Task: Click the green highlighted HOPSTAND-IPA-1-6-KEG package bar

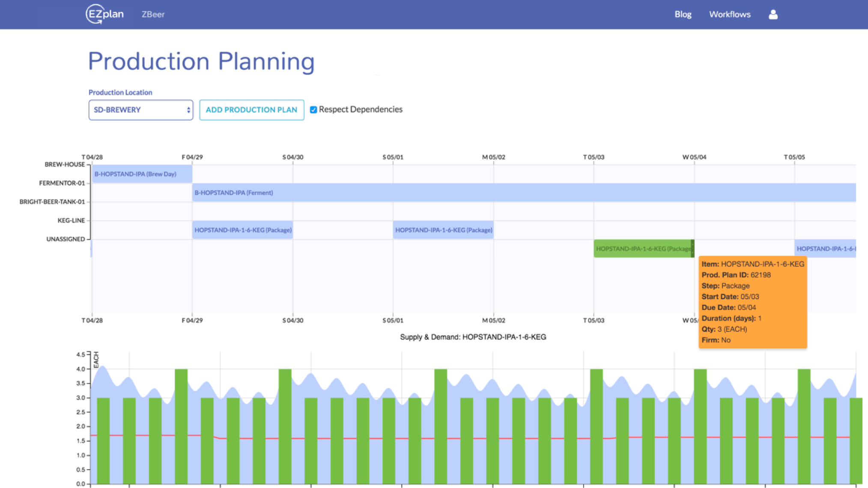Action: 641,249
